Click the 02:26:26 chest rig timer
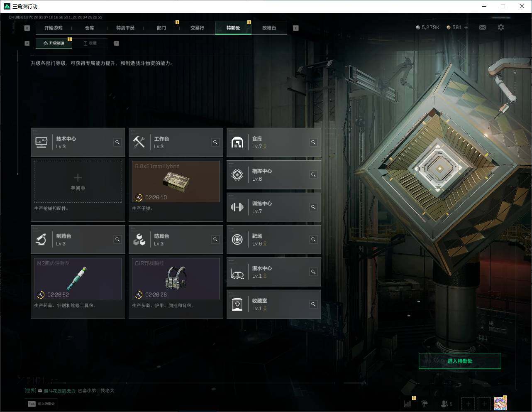Viewport: 532px width, 412px height. pyautogui.click(x=156, y=294)
